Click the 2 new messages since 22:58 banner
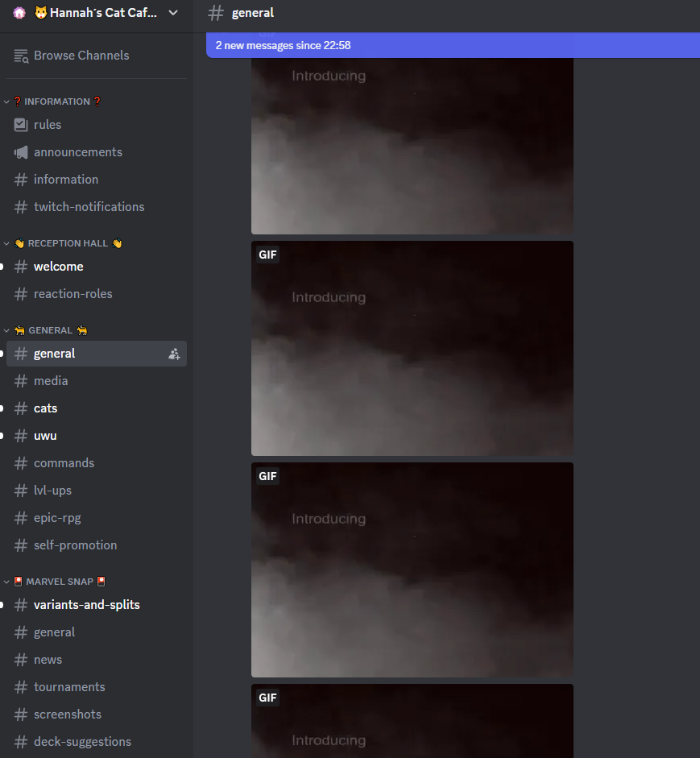This screenshot has width=700, height=758. pos(452,45)
